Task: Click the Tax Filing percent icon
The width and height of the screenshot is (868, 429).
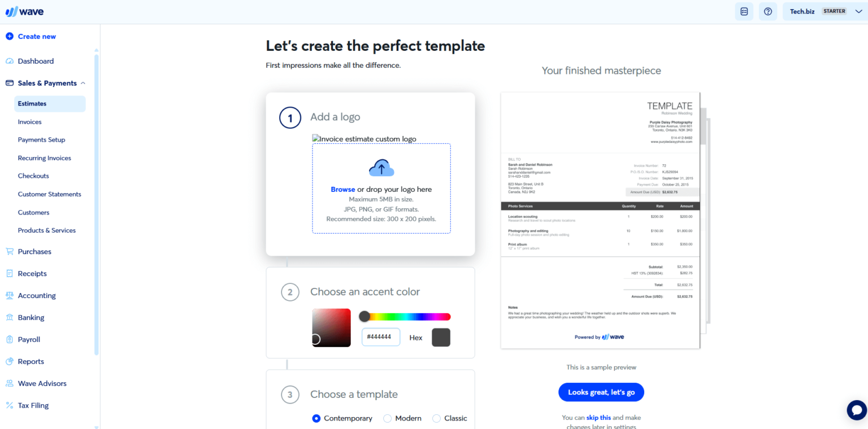Action: tap(9, 405)
